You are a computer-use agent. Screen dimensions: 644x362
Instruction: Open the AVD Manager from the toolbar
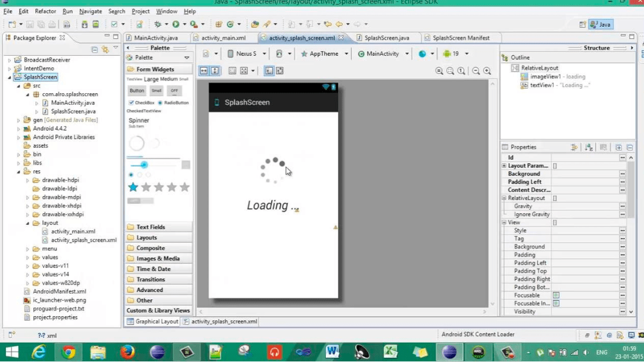pyautogui.click(x=96, y=24)
